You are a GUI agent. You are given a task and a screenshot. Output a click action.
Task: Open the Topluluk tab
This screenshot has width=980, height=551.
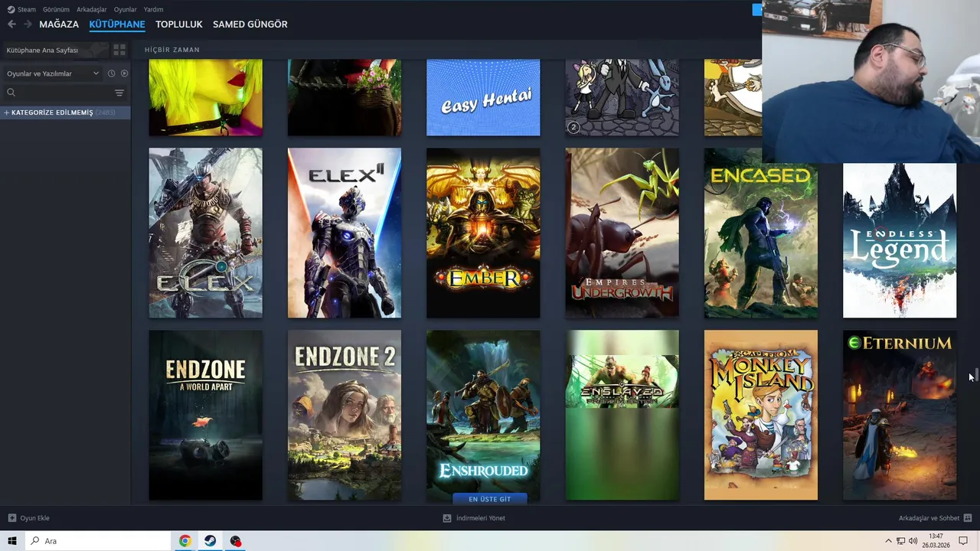179,24
